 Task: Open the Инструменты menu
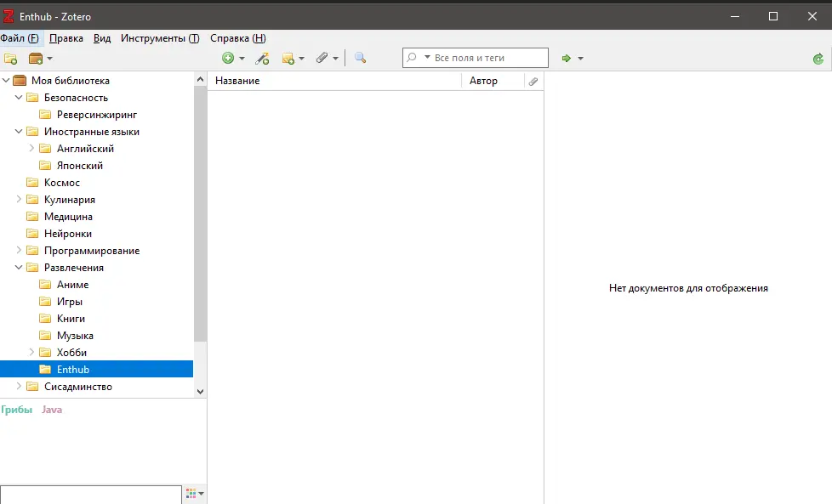(160, 38)
